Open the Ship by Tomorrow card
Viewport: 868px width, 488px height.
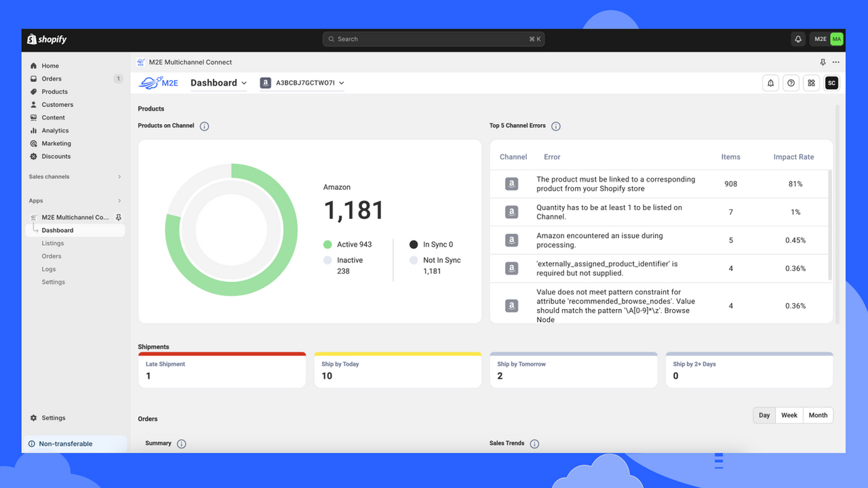(x=573, y=370)
